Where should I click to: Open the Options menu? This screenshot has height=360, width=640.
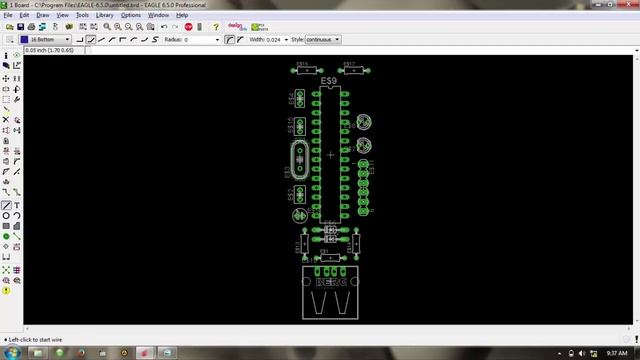pyautogui.click(x=131, y=15)
